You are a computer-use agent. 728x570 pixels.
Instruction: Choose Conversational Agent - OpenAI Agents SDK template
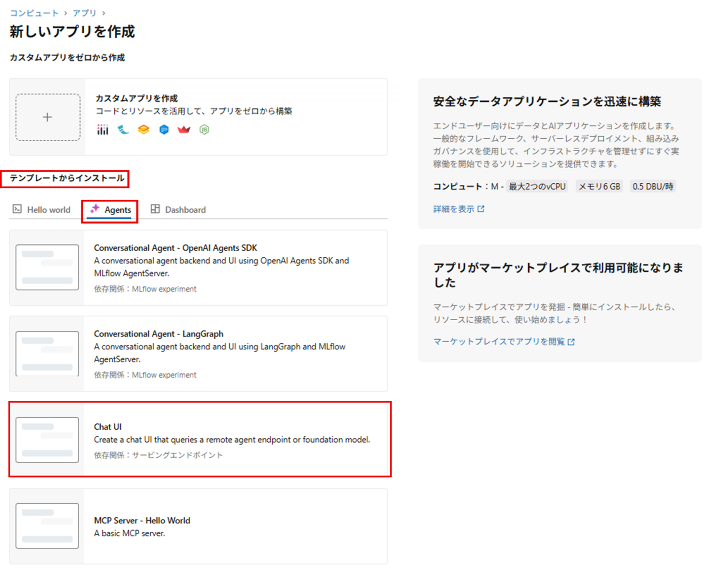199,268
